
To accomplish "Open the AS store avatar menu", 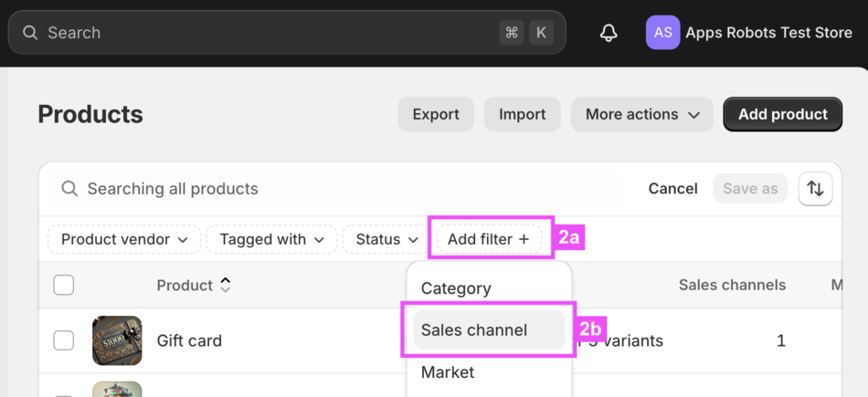I will pyautogui.click(x=662, y=33).
